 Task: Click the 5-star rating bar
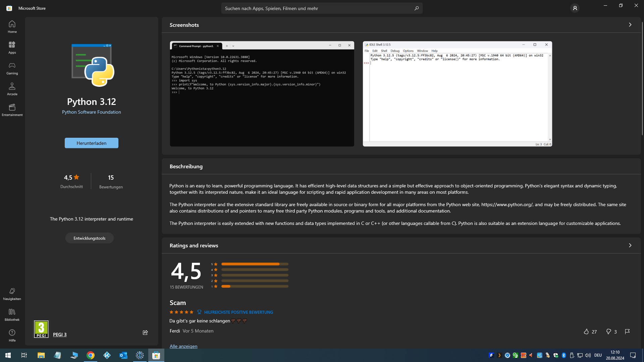[x=255, y=264]
